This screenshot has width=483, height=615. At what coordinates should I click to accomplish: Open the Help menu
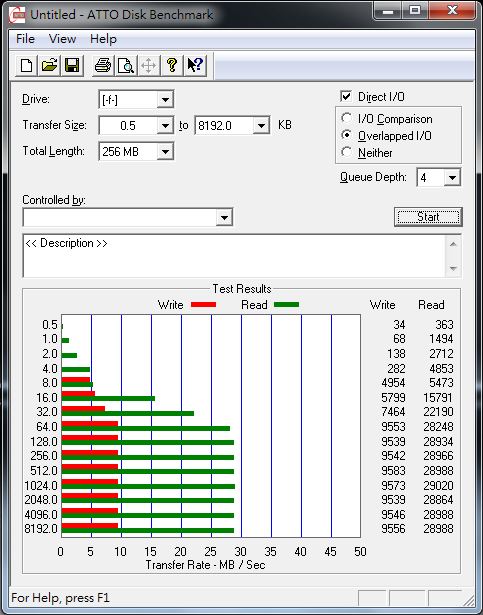103,39
